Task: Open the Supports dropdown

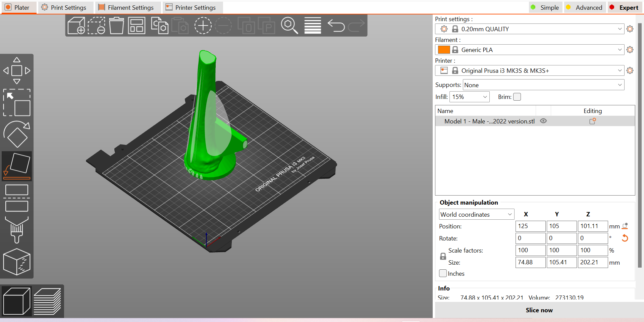Action: 543,85
